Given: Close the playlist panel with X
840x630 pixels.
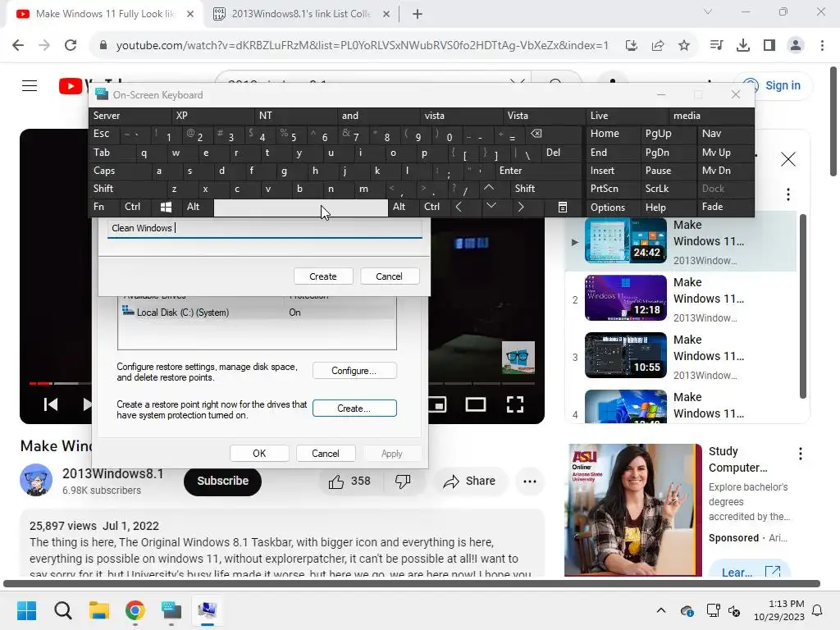Looking at the screenshot, I should point(788,159).
